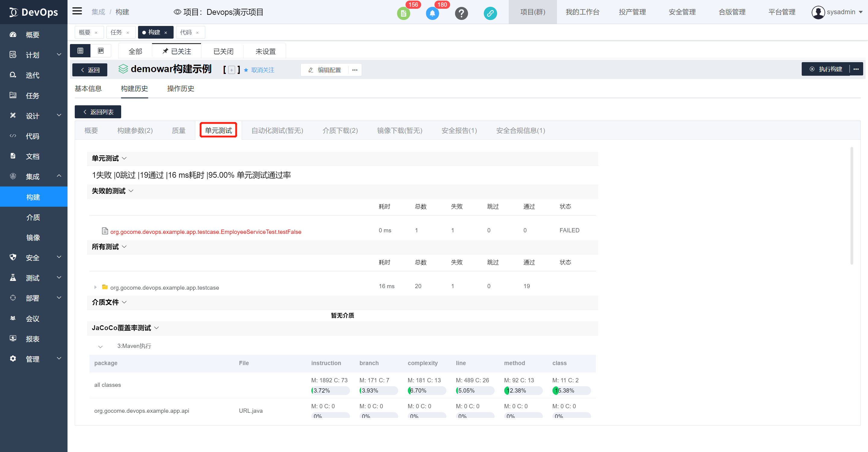This screenshot has width=868, height=452.
Task: Click the plus box in brackets
Action: point(231,70)
